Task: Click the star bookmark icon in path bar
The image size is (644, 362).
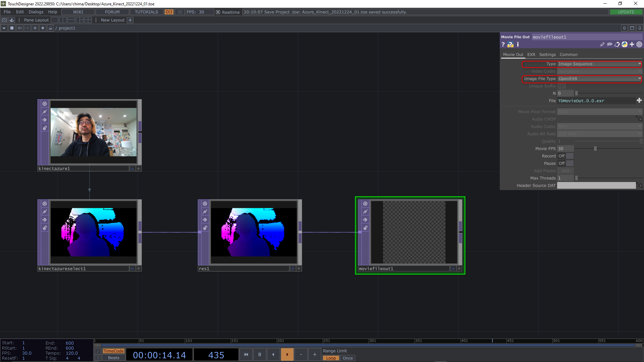Action: pyautogui.click(x=43, y=28)
